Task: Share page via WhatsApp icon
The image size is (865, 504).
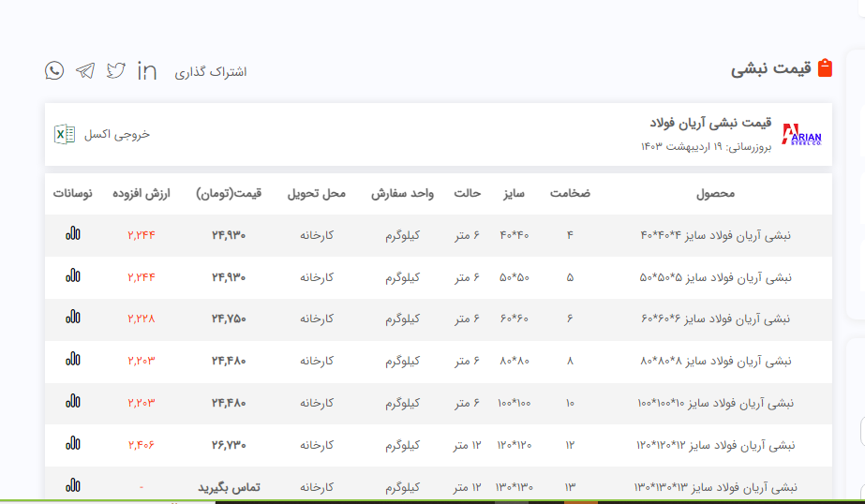Action: [54, 70]
